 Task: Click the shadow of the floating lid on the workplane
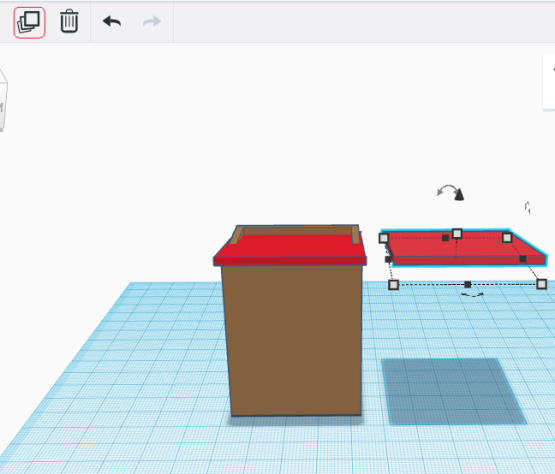click(454, 391)
